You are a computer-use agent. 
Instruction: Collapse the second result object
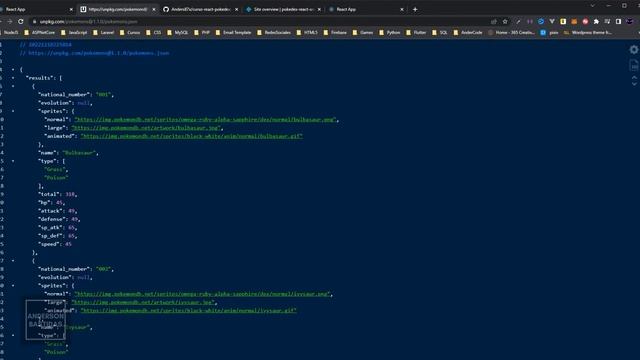[x=13, y=260]
